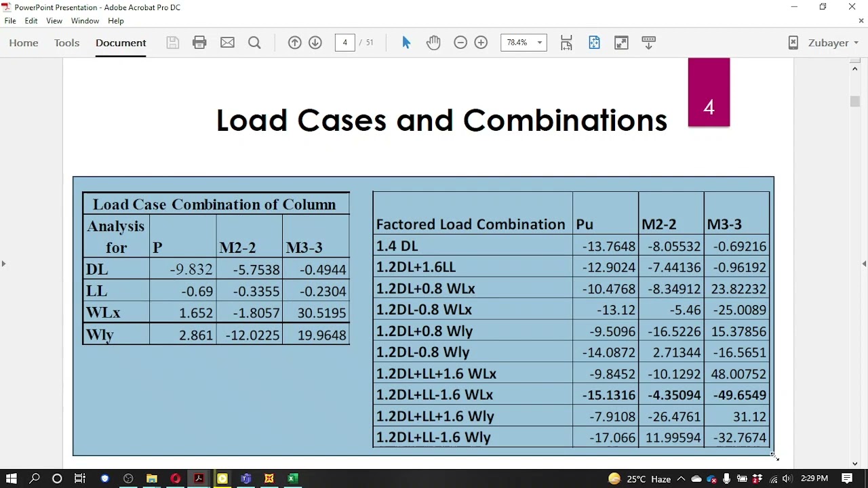Open the View menu
Viewport: 868px width, 488px height.
[x=54, y=21]
